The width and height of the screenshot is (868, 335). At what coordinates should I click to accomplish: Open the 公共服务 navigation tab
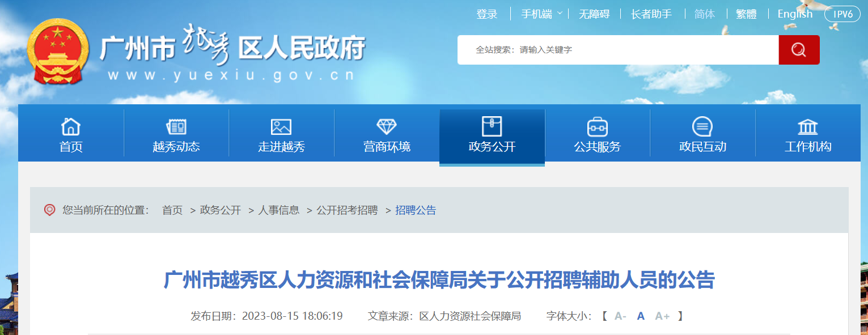(598, 133)
